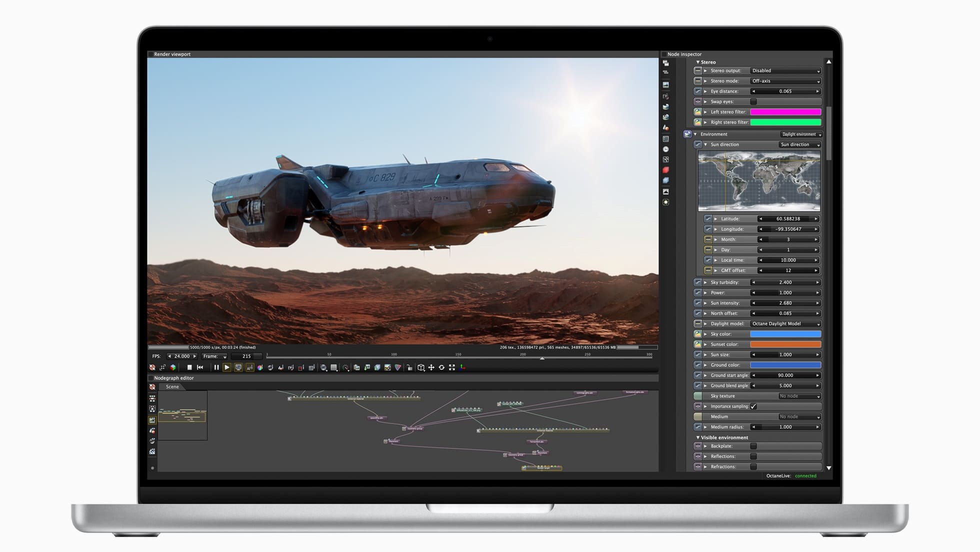The width and height of the screenshot is (980, 552).
Task: Enable the Swap eyes checkbox
Action: coord(753,102)
